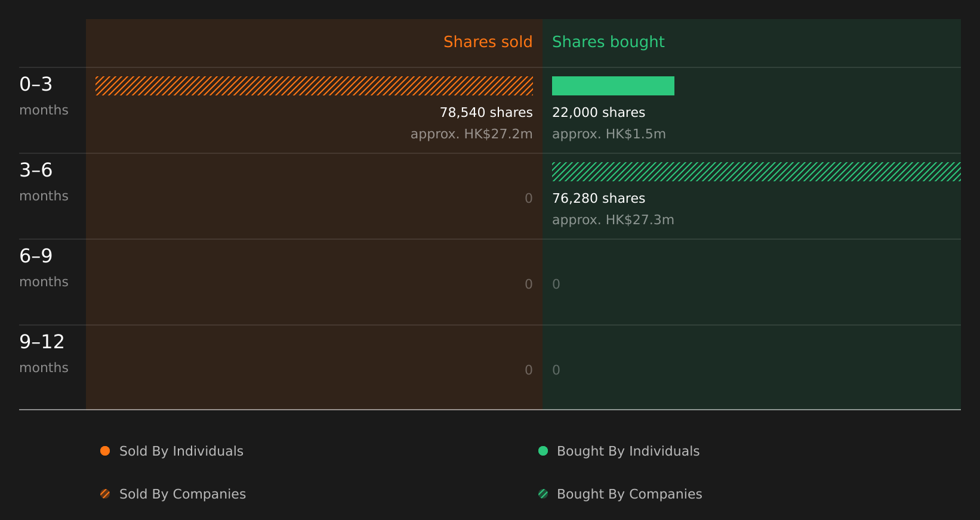The image size is (980, 520).
Task: Click the 78,540 shares label
Action: point(486,113)
